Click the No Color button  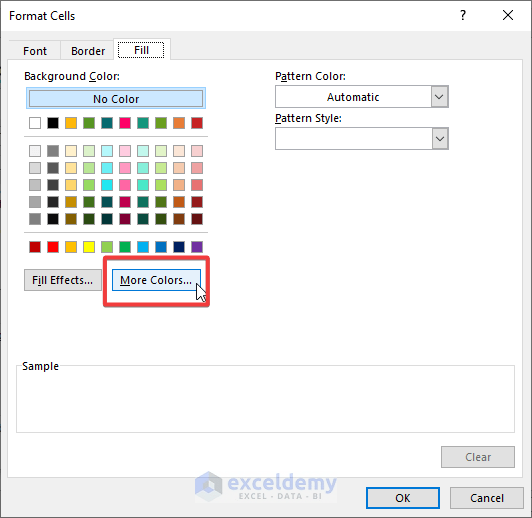click(x=116, y=99)
